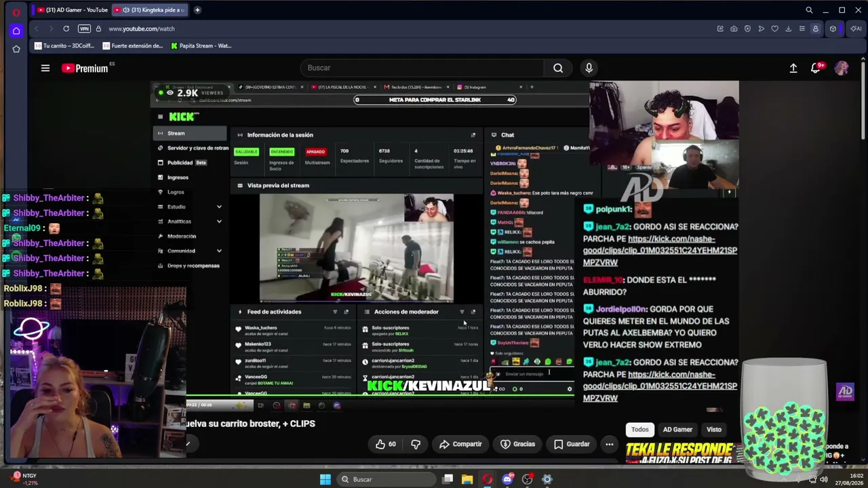This screenshot has width=868, height=488.
Task: Open bookmarks star in Opera sidebar
Action: pyautogui.click(x=16, y=49)
